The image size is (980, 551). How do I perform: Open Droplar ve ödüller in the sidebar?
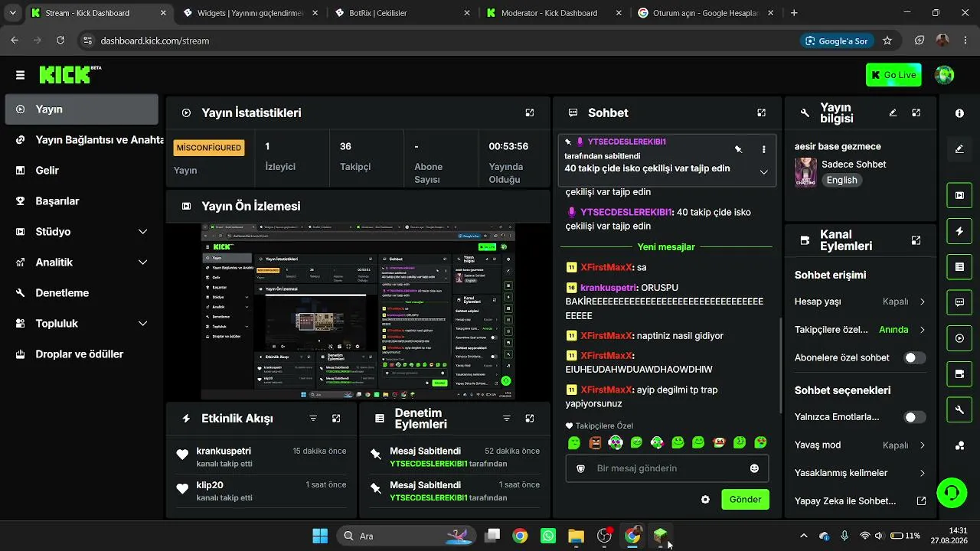[82, 354]
